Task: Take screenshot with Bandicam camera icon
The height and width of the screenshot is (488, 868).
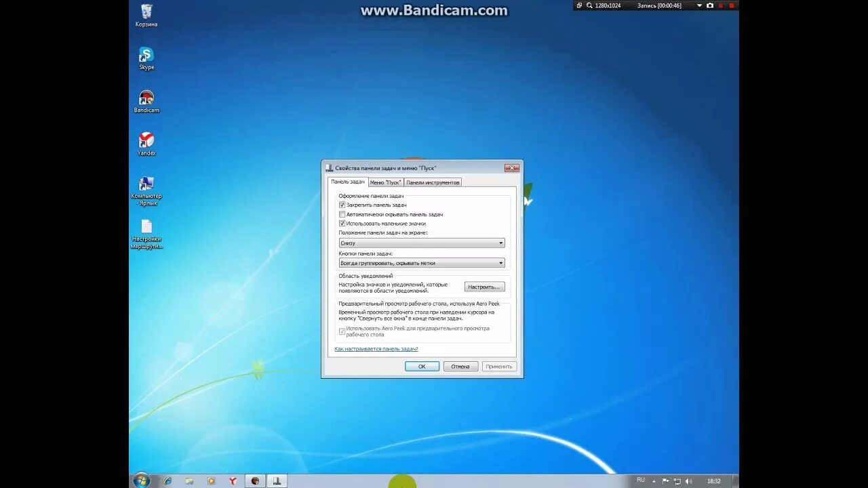Action: tap(710, 5)
